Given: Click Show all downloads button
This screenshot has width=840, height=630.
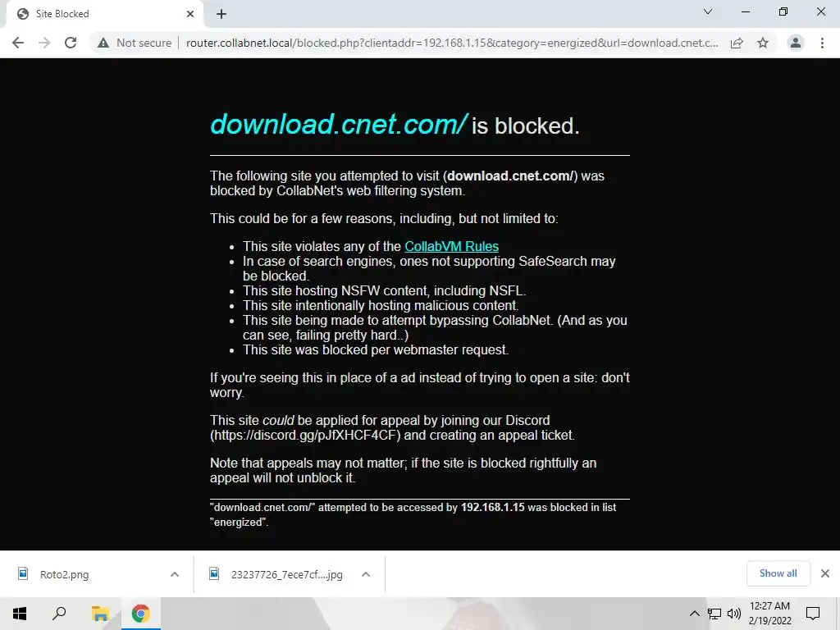Looking at the screenshot, I should coord(778,573).
